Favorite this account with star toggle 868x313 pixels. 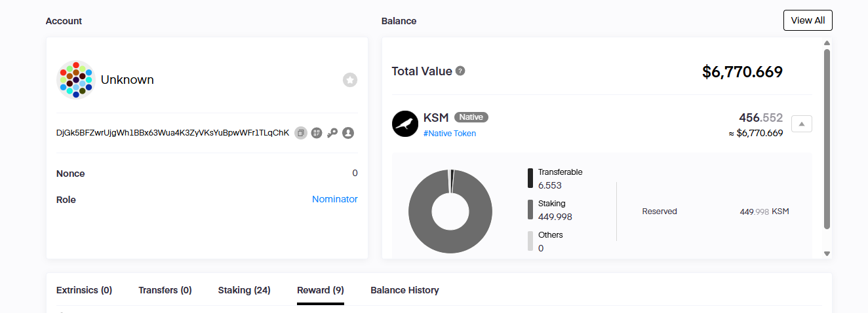(x=350, y=80)
